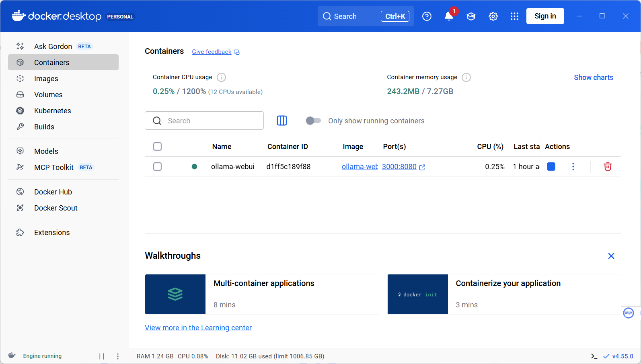Open Extensions
This screenshot has width=641, height=364.
[x=63, y=232]
